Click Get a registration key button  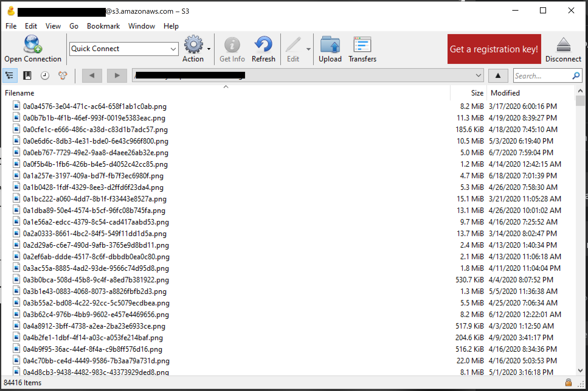494,49
